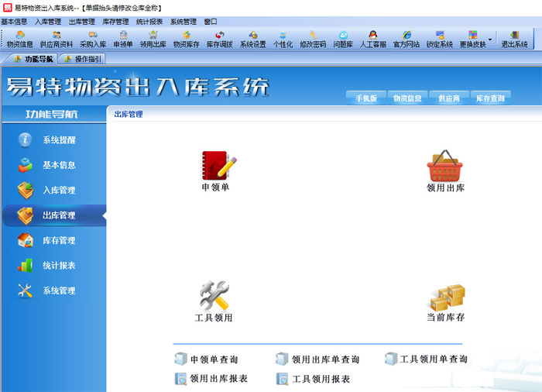Viewport: 542px width, 392px height.
Task: Open 库存调拨 from the toolbar
Action: click(x=219, y=40)
